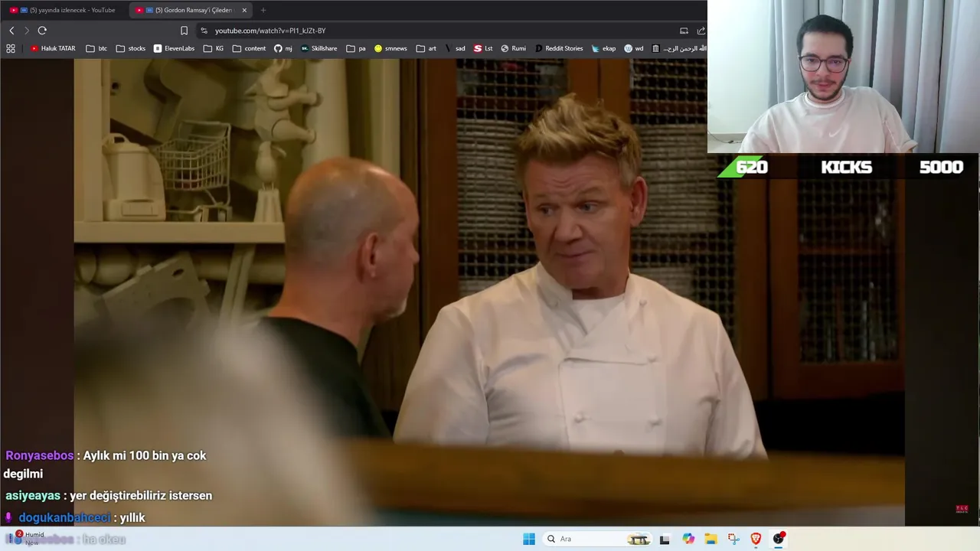Open the Lst bookmark

483,48
